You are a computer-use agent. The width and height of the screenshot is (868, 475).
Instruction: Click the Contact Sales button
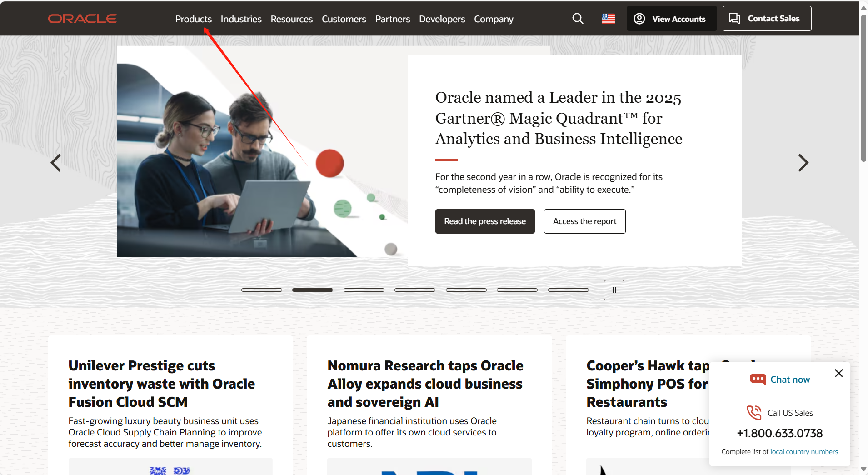click(x=767, y=19)
